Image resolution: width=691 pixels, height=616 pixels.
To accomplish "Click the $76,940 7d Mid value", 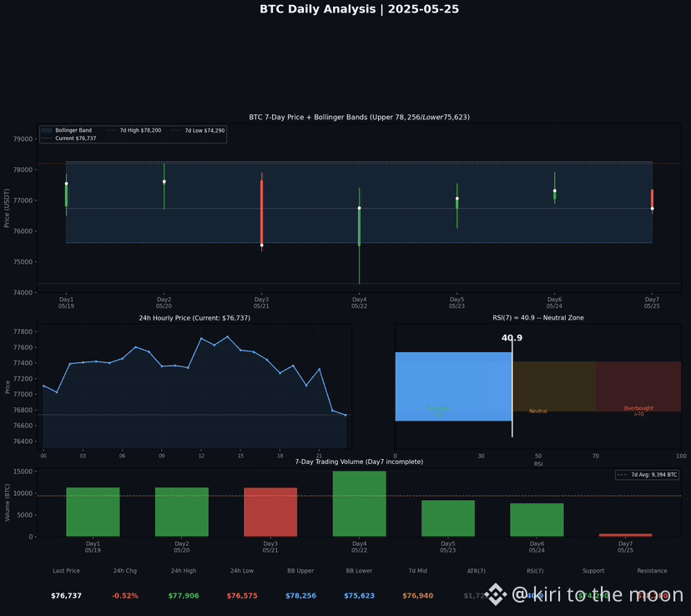I will click(418, 596).
